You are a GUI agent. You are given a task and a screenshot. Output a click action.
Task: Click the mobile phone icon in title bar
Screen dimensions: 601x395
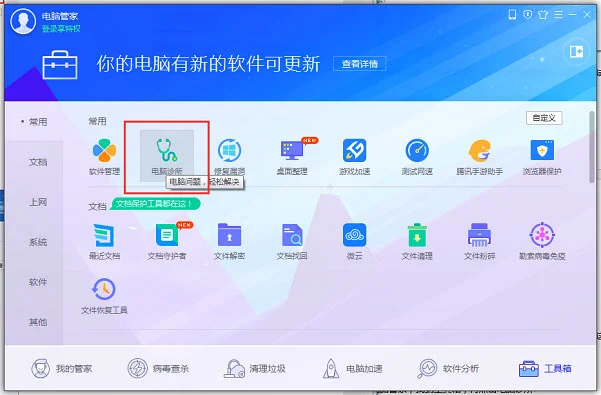(x=512, y=15)
